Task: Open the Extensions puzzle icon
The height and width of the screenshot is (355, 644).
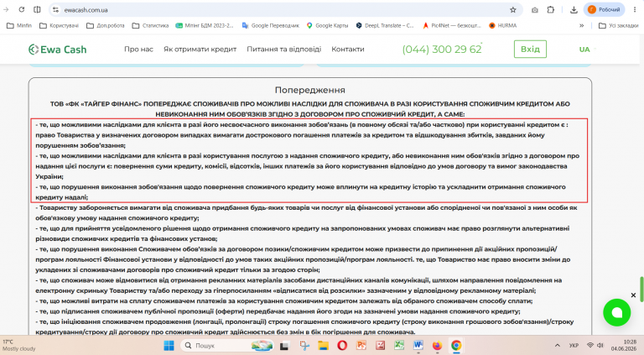Action: (551, 10)
